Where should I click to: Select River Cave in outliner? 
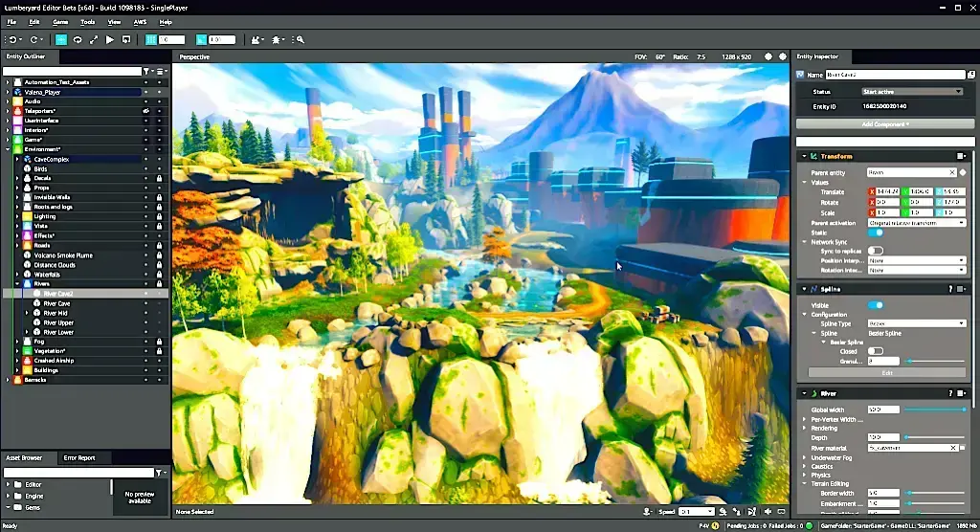[x=56, y=303]
